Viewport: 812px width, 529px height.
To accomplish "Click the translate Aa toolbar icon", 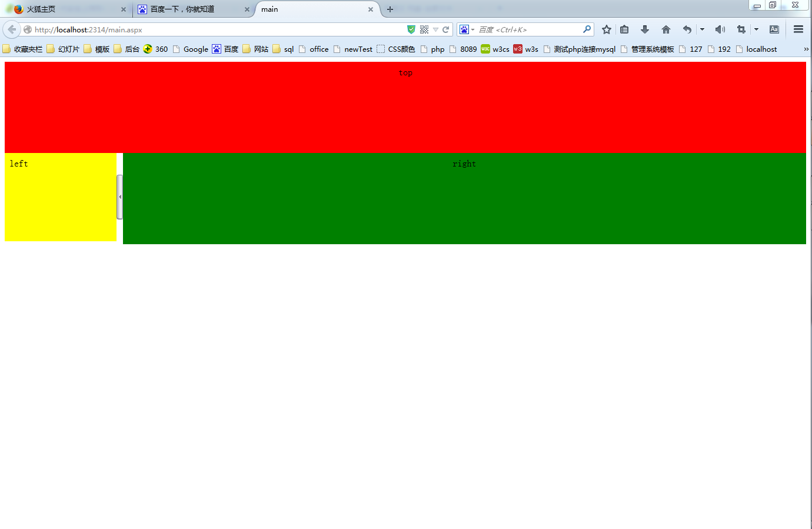I will (x=774, y=29).
